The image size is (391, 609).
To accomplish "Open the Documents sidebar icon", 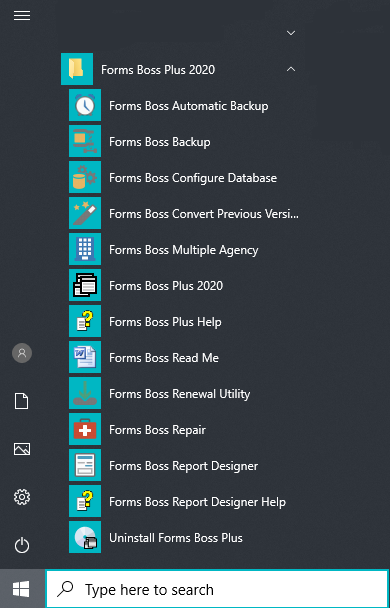I will (22, 401).
